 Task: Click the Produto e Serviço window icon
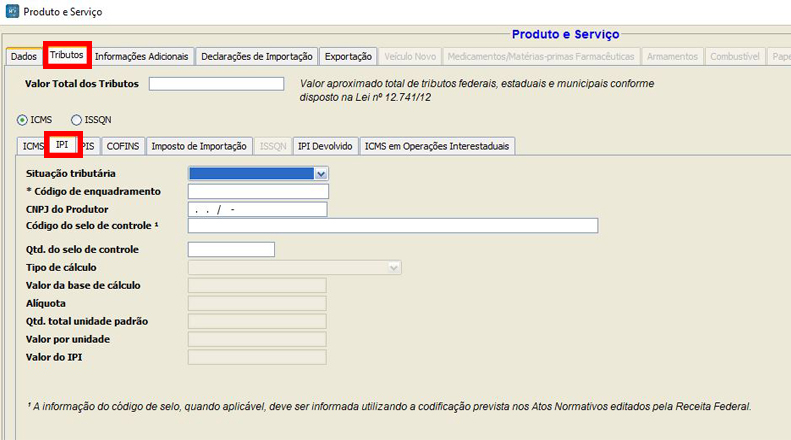pos(12,11)
